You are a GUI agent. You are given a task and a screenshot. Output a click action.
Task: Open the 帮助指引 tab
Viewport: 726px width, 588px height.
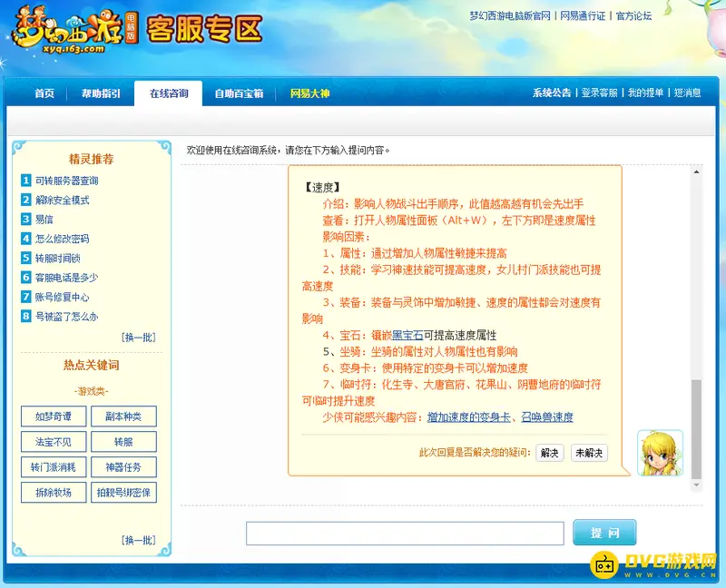[x=101, y=93]
